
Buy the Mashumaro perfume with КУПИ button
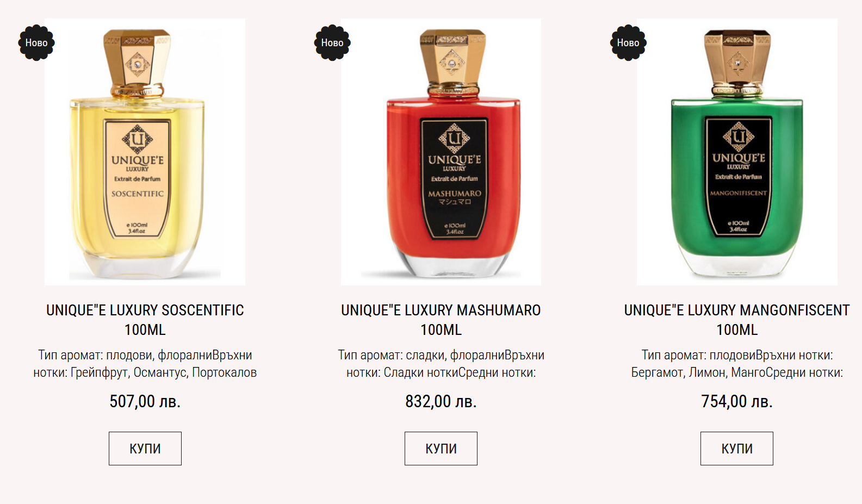(x=441, y=449)
